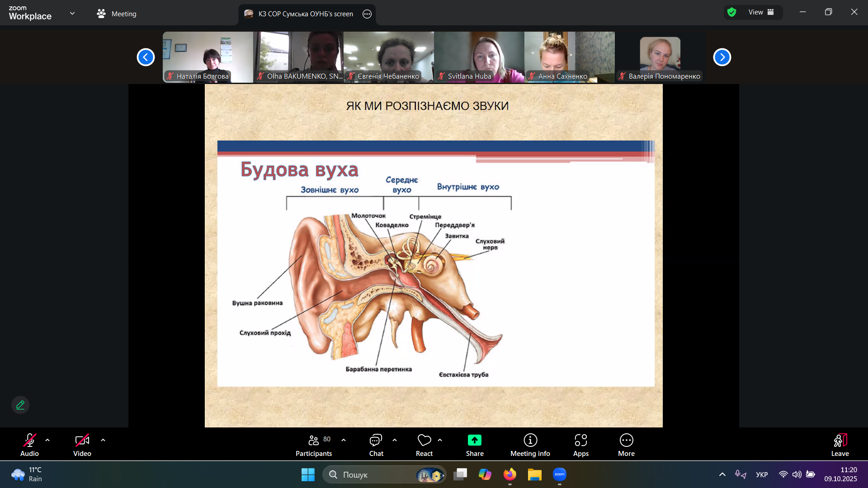Viewport: 868px width, 488px height.
Task: Show next participants with right arrow
Action: (x=722, y=57)
